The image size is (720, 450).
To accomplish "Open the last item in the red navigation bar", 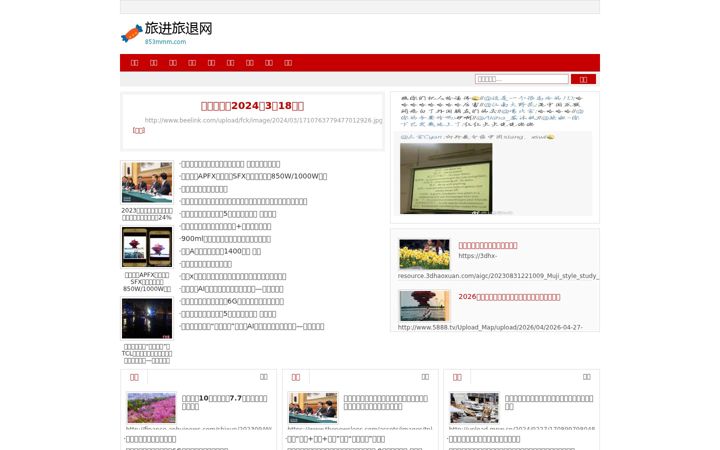I will pyautogui.click(x=288, y=63).
